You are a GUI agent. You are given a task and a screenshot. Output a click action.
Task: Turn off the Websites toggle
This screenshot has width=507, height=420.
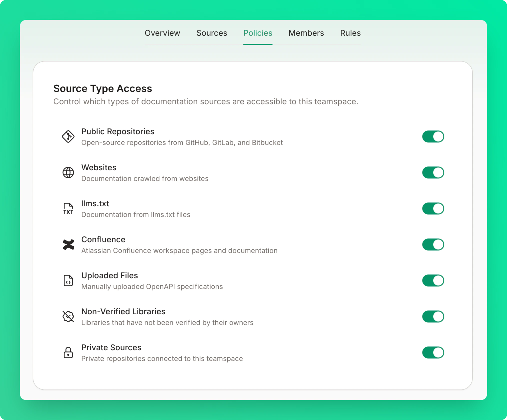click(433, 172)
